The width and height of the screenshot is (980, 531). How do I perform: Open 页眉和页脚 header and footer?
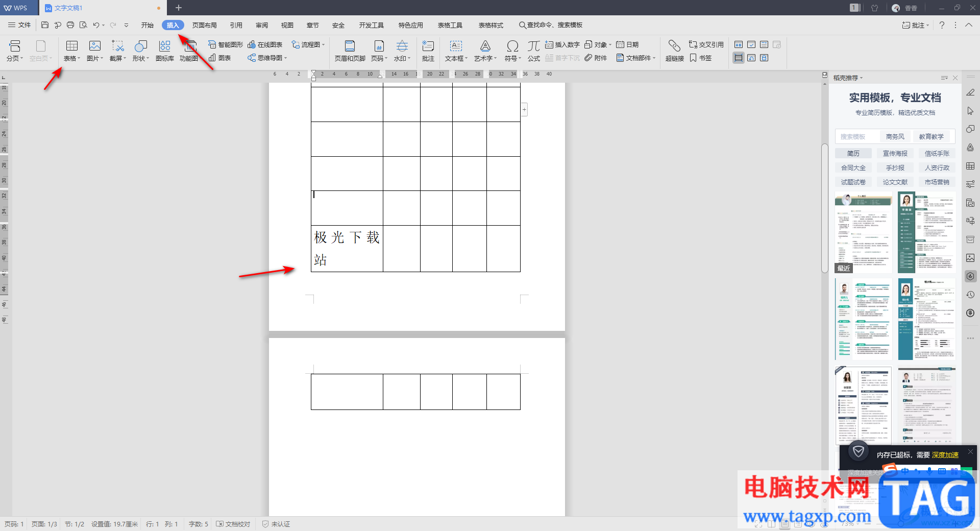point(350,51)
